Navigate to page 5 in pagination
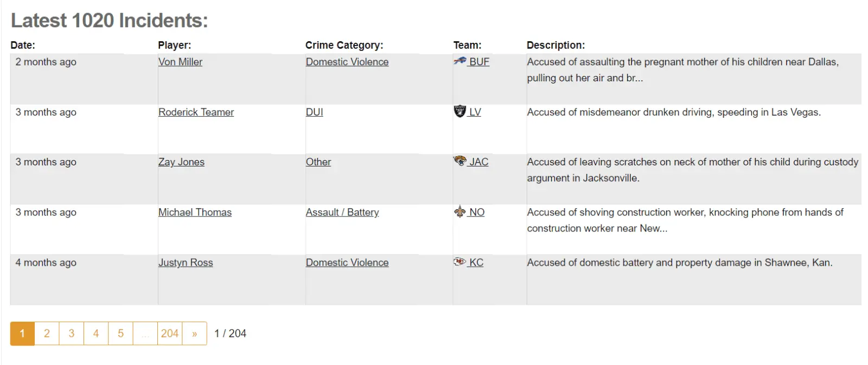Screen dimensions: 868x365 [x=120, y=334]
